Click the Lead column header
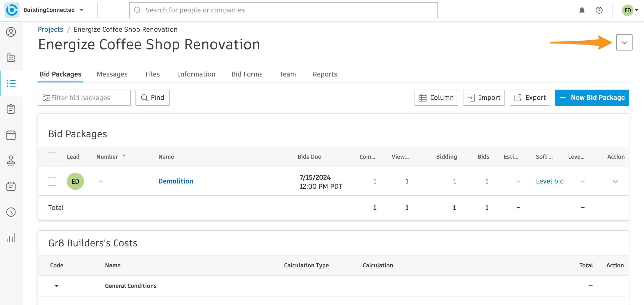Image resolution: width=644 pixels, height=305 pixels. 73,157
